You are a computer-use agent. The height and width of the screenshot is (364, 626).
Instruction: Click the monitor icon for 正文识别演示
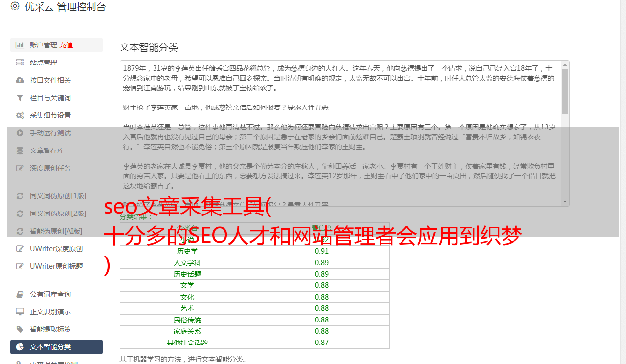pyautogui.click(x=20, y=312)
